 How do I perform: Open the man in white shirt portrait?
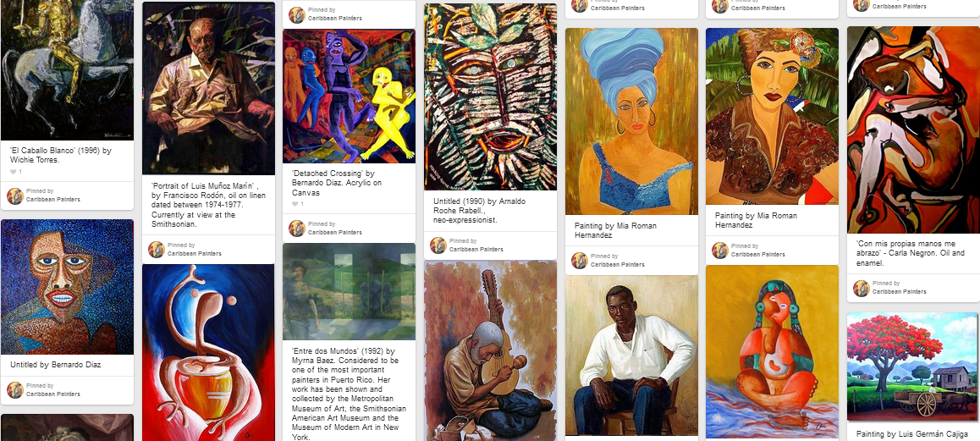pyautogui.click(x=631, y=356)
